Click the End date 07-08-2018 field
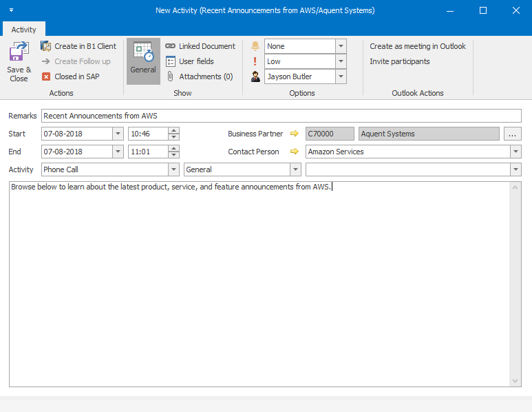The image size is (532, 412). point(77,152)
